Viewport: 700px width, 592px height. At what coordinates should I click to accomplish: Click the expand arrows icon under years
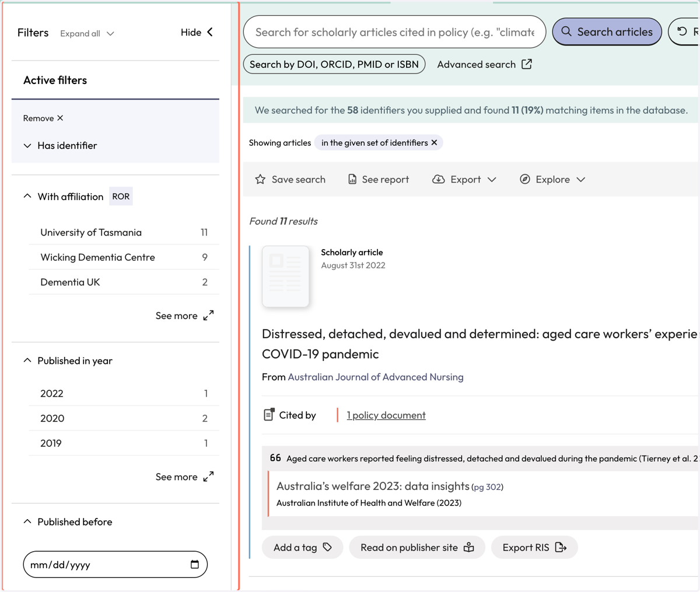208,477
